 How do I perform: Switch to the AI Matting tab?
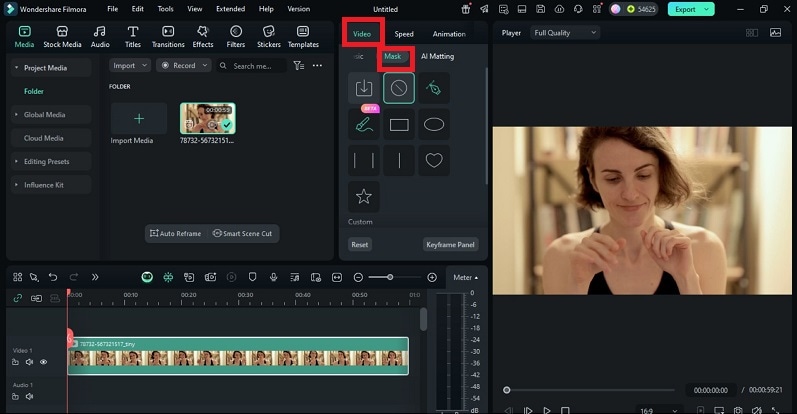pos(437,56)
